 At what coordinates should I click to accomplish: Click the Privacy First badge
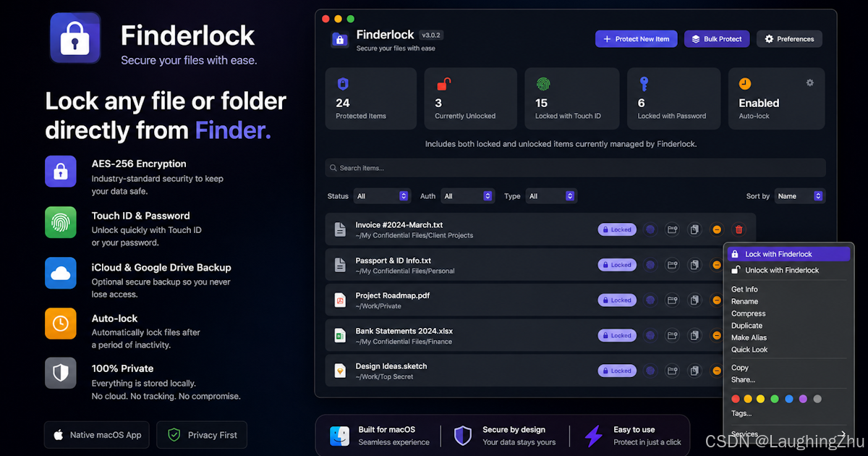pos(202,435)
